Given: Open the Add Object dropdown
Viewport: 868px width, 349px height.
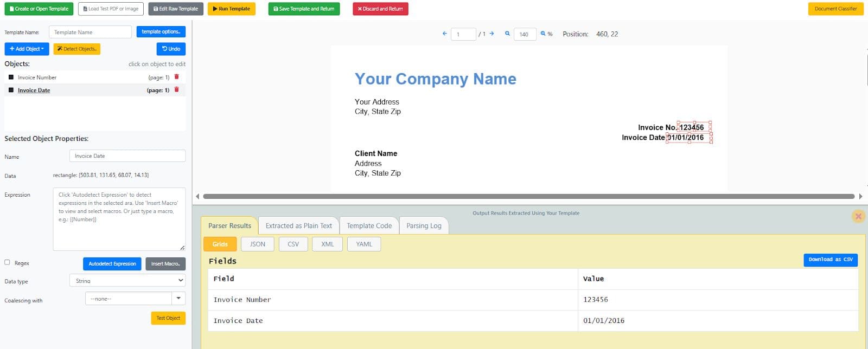Looking at the screenshot, I should click(27, 49).
